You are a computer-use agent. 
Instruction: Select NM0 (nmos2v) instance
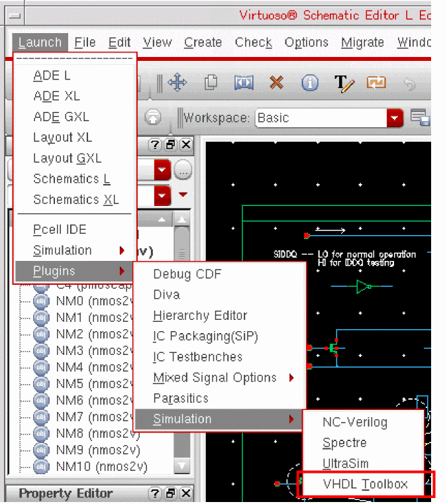[x=95, y=301]
